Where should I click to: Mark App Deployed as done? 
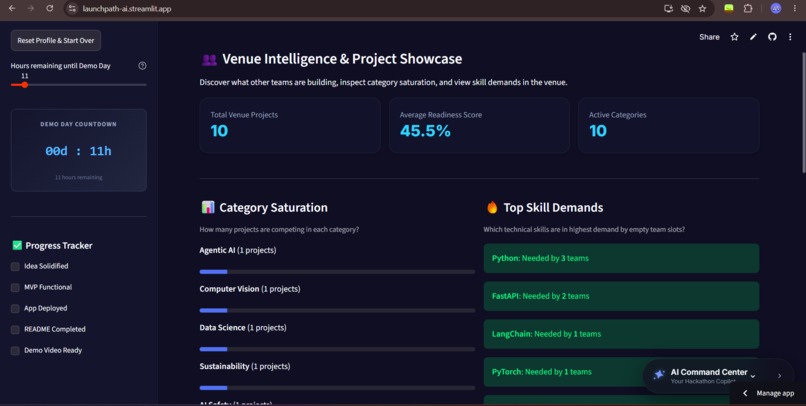(x=15, y=308)
